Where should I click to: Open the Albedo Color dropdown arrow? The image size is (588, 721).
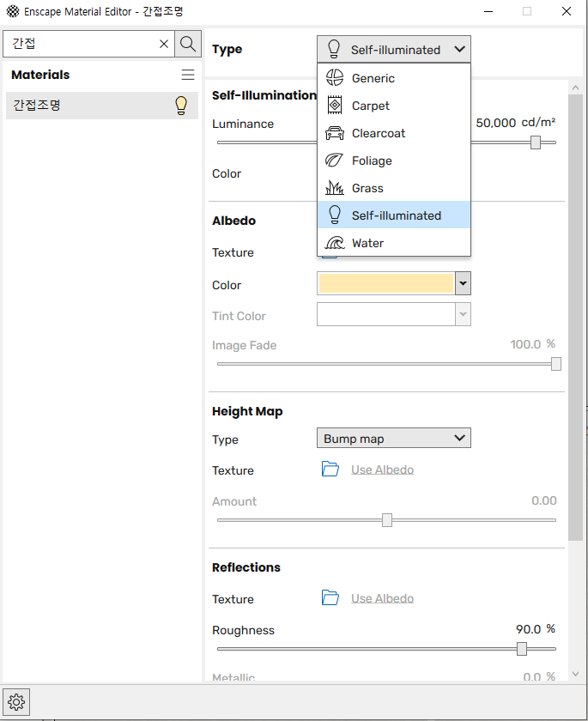[x=463, y=283]
